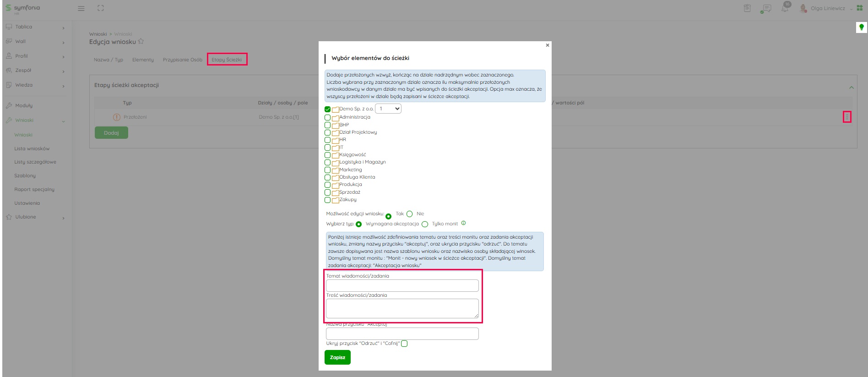
Task: Expand the Tablica sidebar section
Action: pyautogui.click(x=35, y=27)
